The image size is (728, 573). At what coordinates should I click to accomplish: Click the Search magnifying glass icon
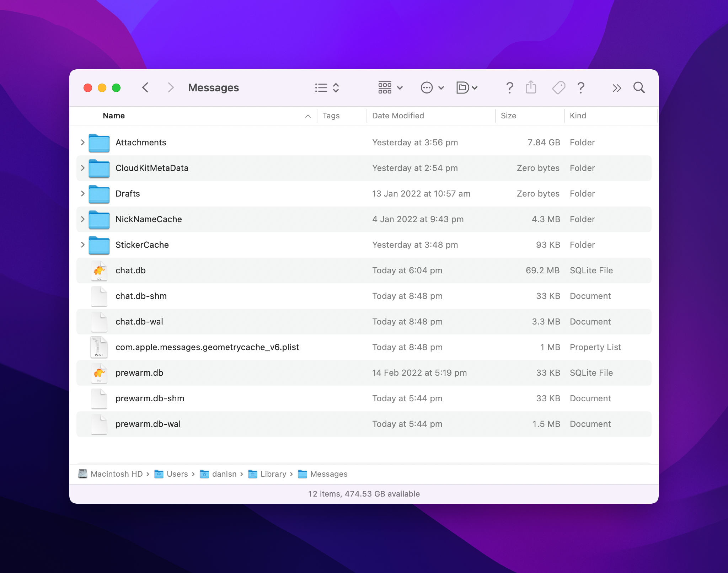point(639,87)
